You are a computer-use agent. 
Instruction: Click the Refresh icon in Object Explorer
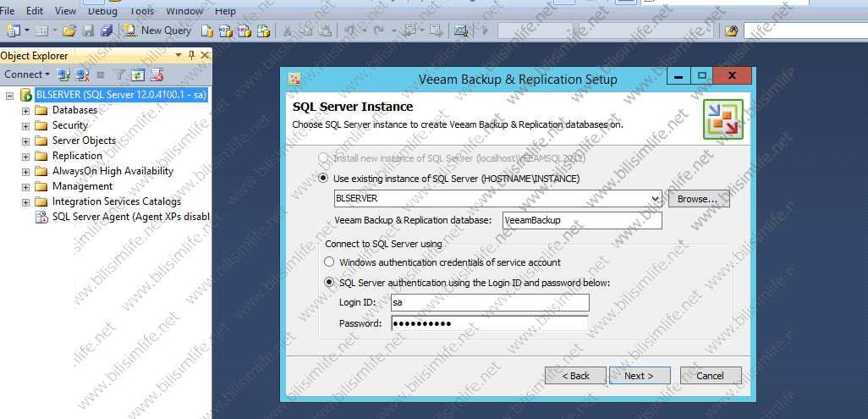[137, 74]
